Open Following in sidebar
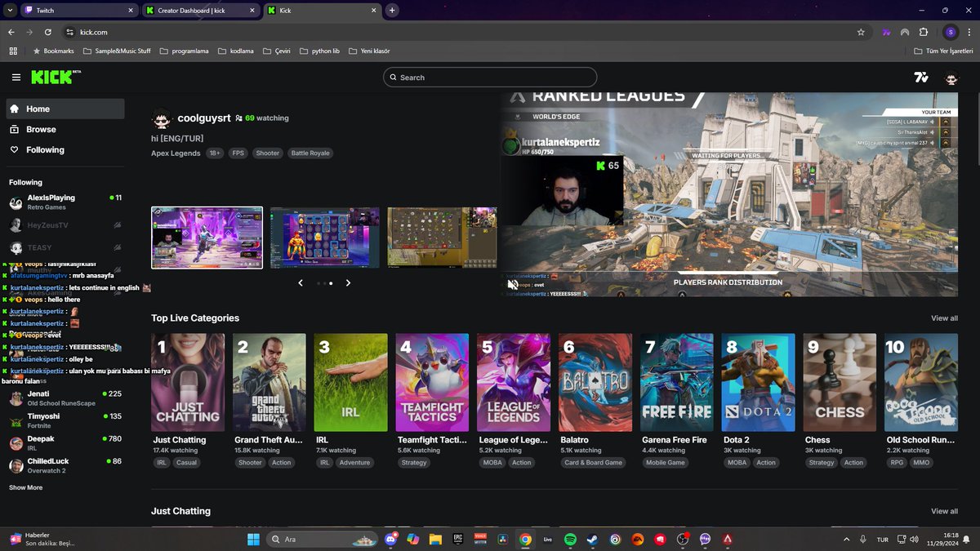The width and height of the screenshot is (980, 551). (x=65, y=149)
